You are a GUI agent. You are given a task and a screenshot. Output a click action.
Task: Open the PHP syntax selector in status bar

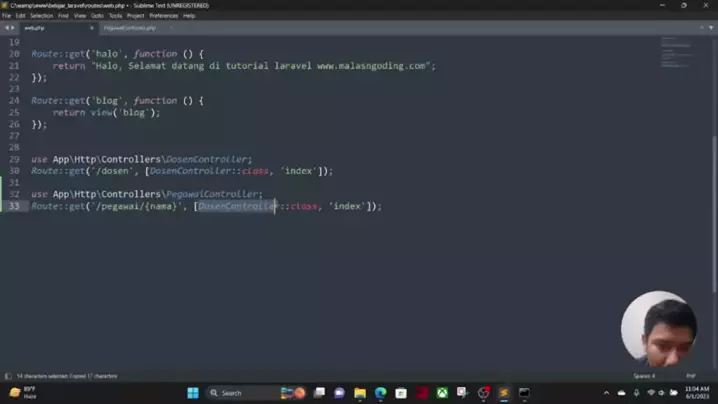[x=690, y=376]
